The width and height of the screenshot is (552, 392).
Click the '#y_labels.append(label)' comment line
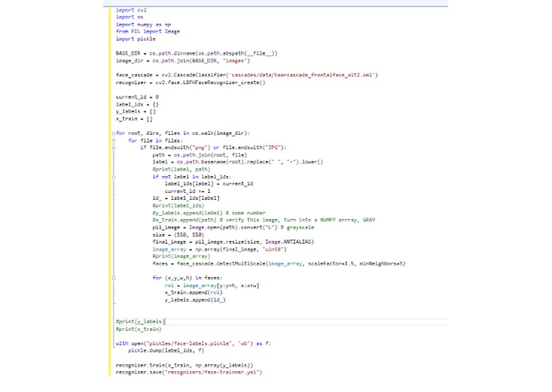click(x=209, y=213)
